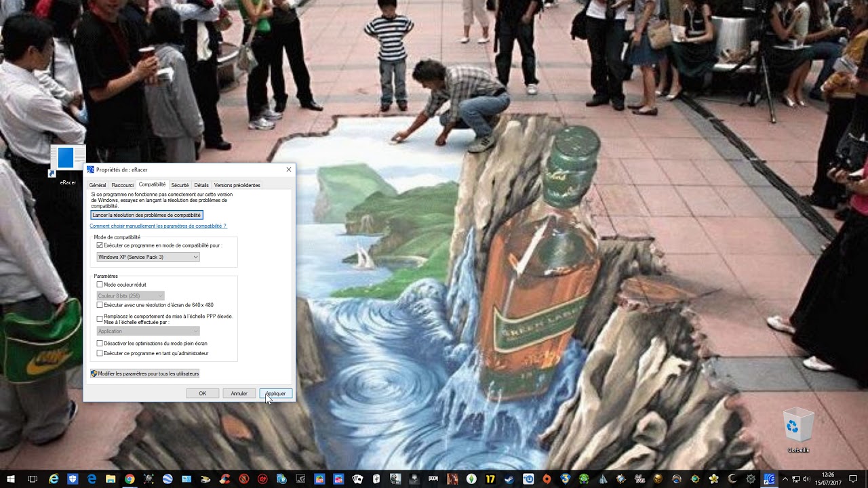Launch Google Earth from the taskbar
This screenshot has height=488, width=868.
point(167,479)
